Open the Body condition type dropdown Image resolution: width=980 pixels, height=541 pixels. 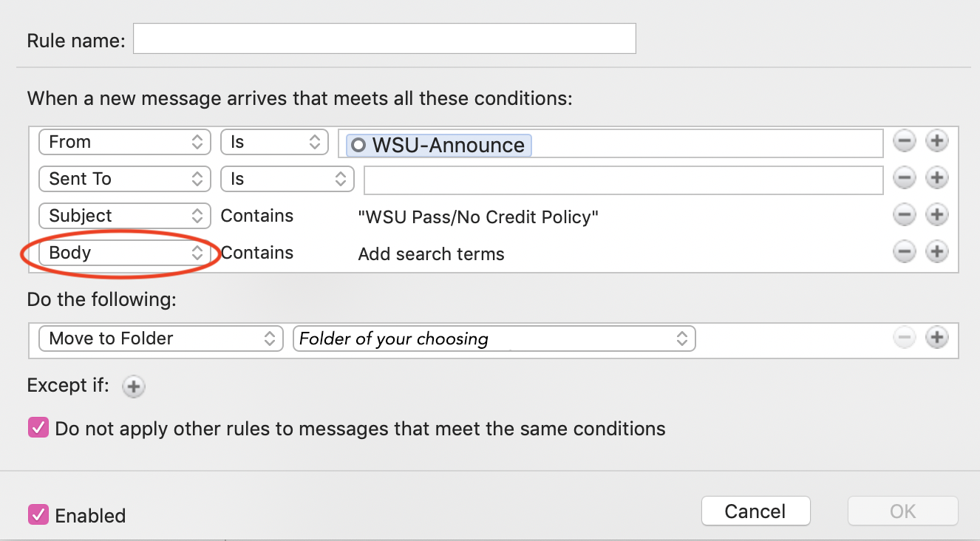point(125,253)
